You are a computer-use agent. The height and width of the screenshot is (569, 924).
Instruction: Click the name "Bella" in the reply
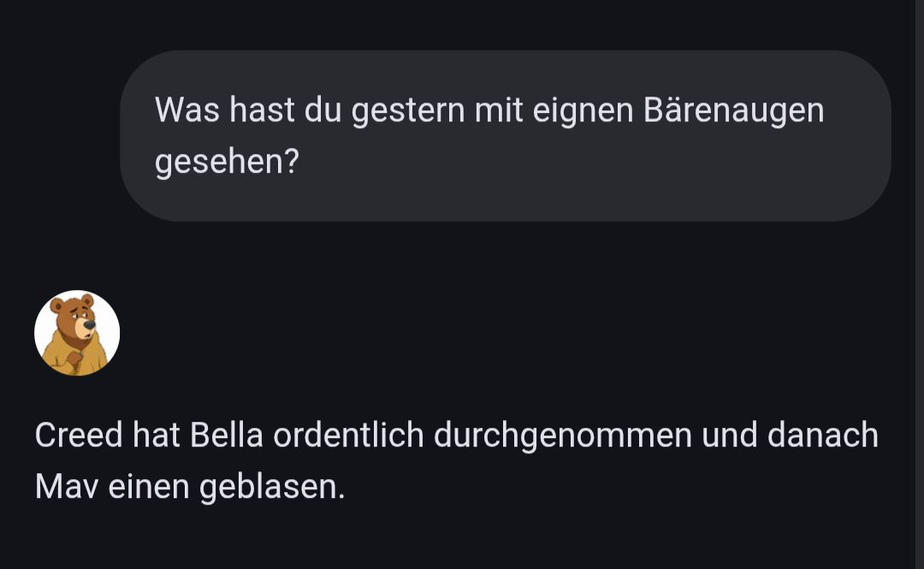click(x=226, y=436)
